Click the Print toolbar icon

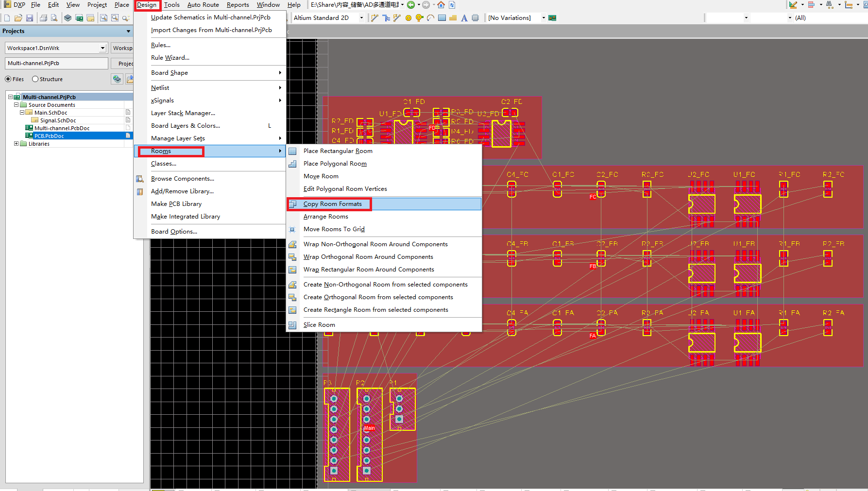(43, 18)
